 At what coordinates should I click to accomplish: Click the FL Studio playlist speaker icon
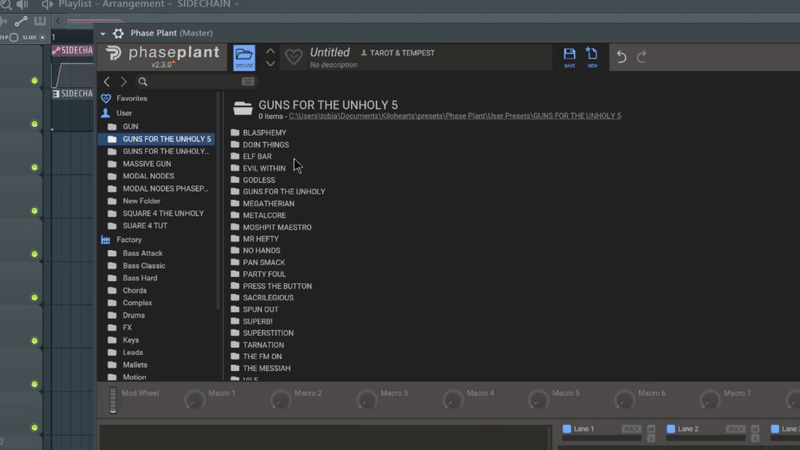pyautogui.click(x=47, y=5)
